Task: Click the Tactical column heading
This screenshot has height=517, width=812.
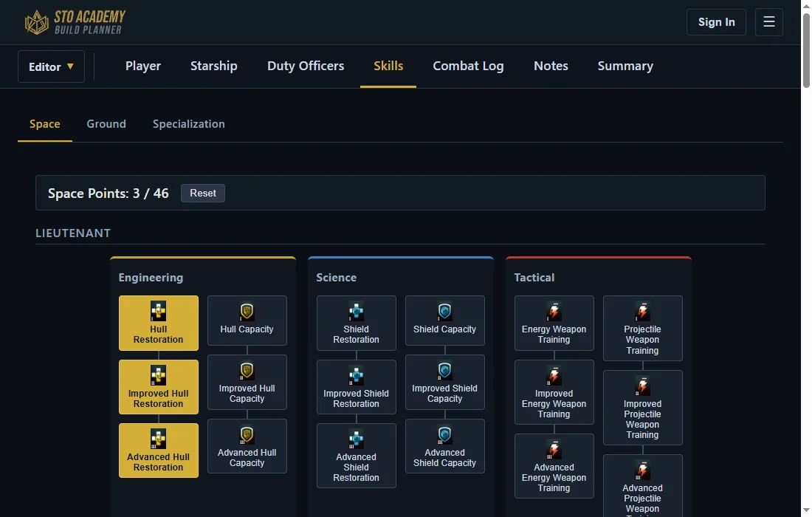Action: [x=534, y=278]
